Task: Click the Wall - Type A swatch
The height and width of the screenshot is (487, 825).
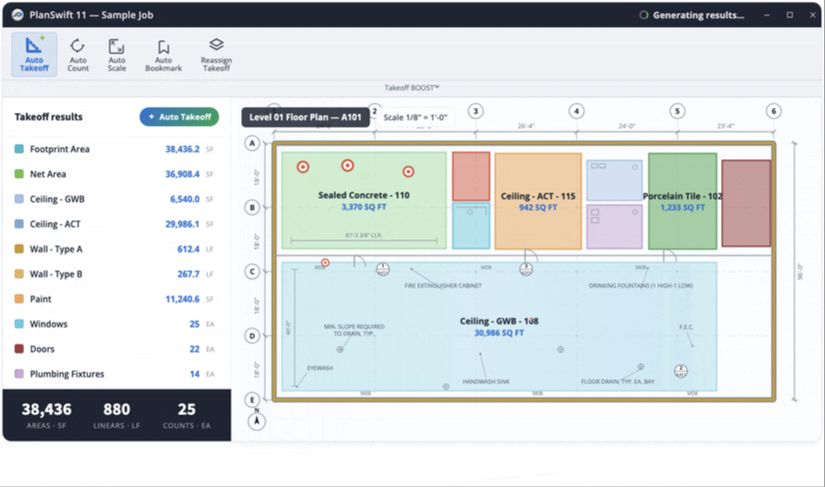Action: point(19,249)
